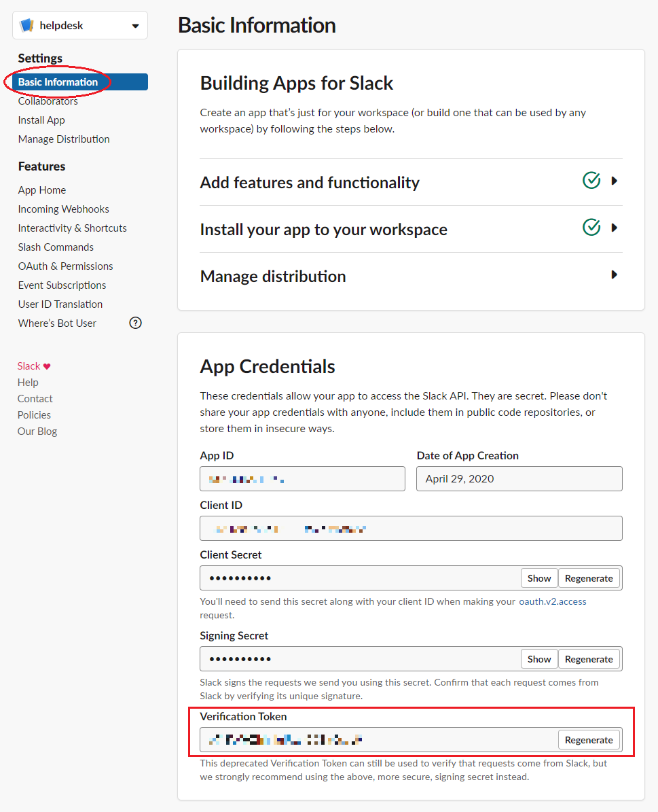Click the Date of App Creation field
The image size is (658, 812).
pyautogui.click(x=519, y=479)
